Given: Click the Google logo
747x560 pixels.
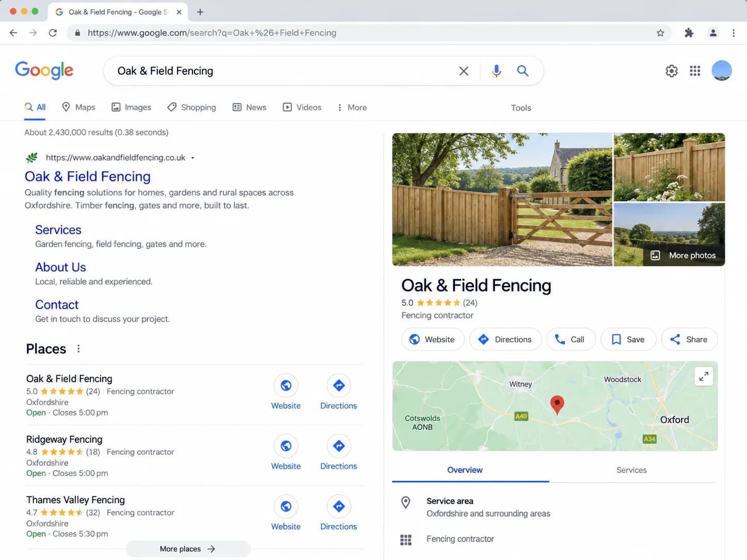Looking at the screenshot, I should 44,71.
